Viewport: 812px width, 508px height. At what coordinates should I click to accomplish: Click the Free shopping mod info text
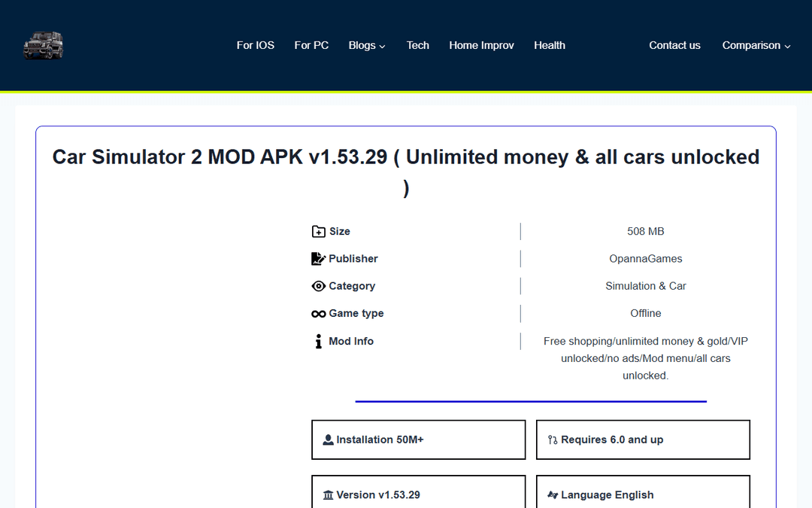645,358
